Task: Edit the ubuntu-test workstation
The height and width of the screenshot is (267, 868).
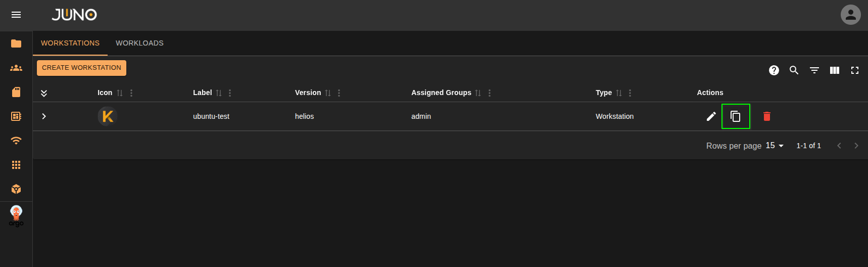Action: 711,116
